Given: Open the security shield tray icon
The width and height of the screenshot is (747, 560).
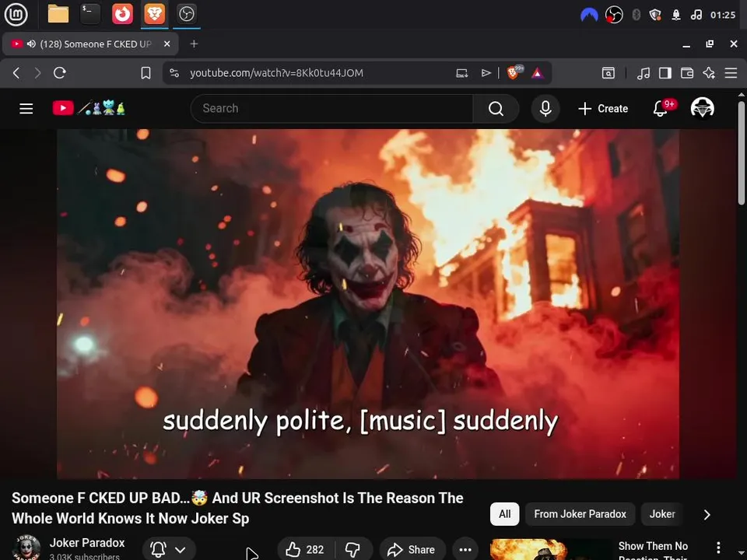Looking at the screenshot, I should (655, 16).
